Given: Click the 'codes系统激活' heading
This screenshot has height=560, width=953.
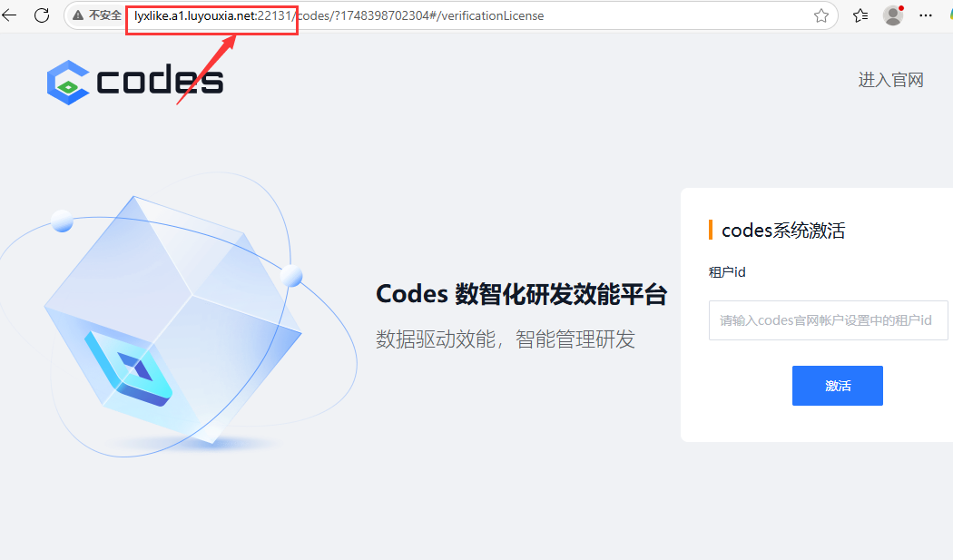Looking at the screenshot, I should 782,231.
